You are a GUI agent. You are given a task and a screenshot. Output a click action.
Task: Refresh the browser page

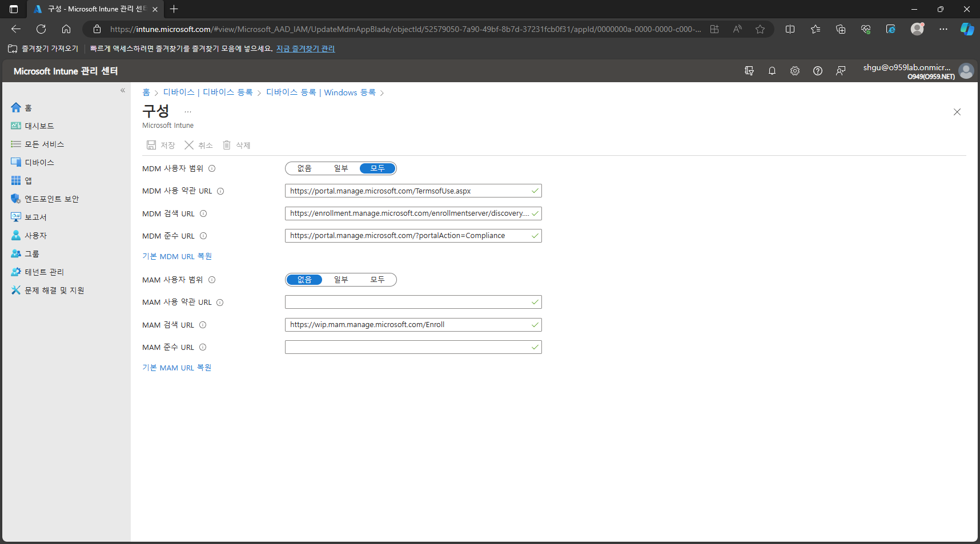coord(41,29)
